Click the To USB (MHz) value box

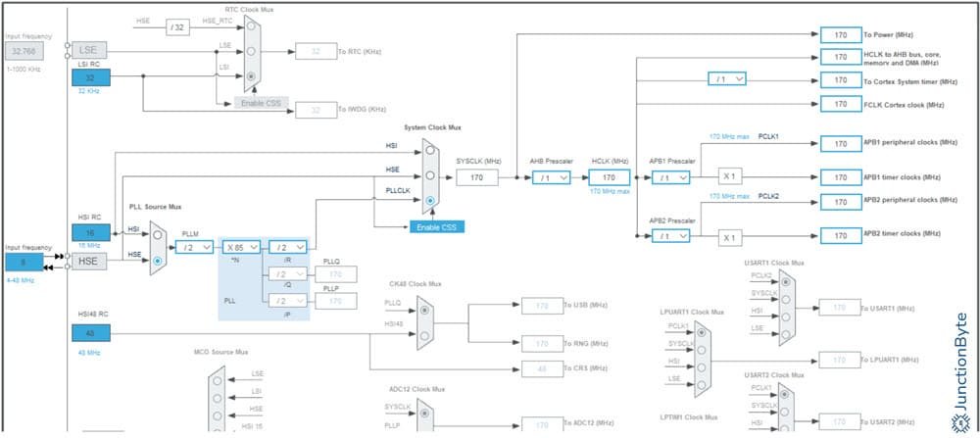tap(543, 306)
